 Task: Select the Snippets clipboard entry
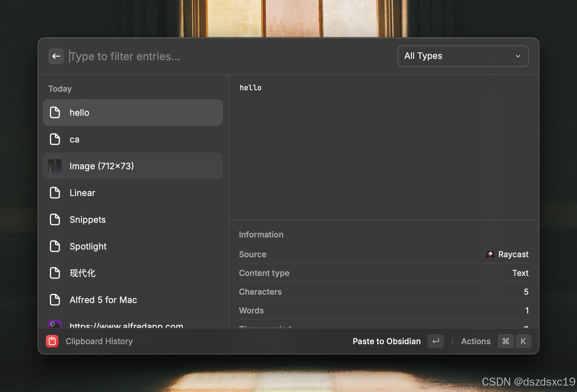tap(133, 219)
